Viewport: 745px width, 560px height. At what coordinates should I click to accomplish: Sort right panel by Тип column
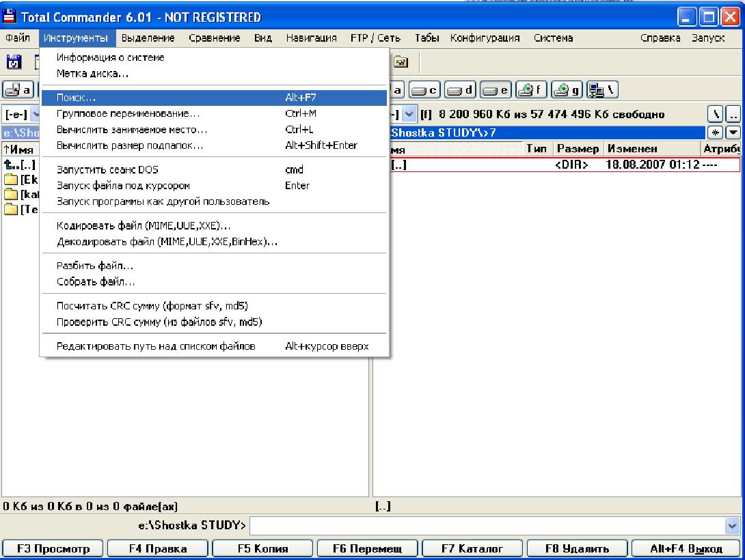point(537,149)
